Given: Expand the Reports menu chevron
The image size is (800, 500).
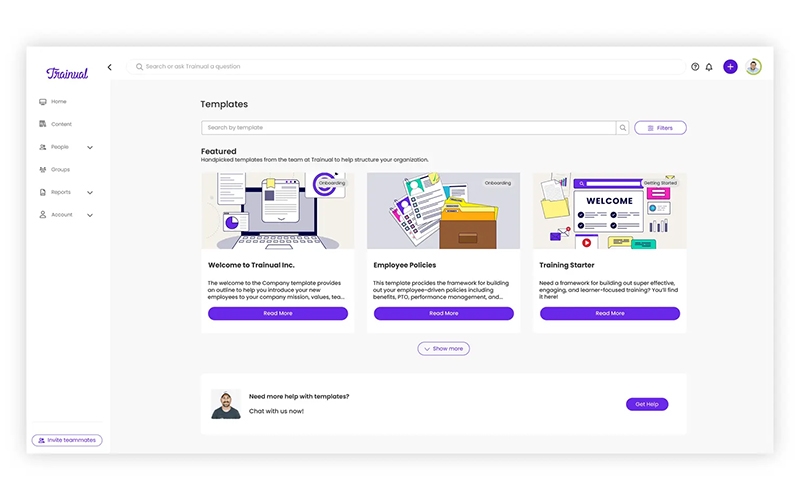Looking at the screenshot, I should point(90,193).
